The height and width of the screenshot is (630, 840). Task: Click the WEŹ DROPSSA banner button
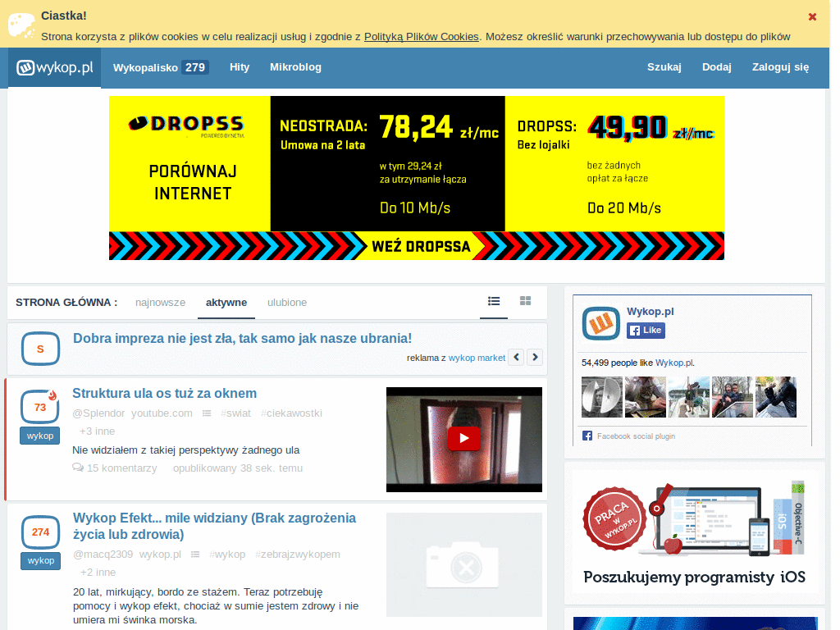421,246
